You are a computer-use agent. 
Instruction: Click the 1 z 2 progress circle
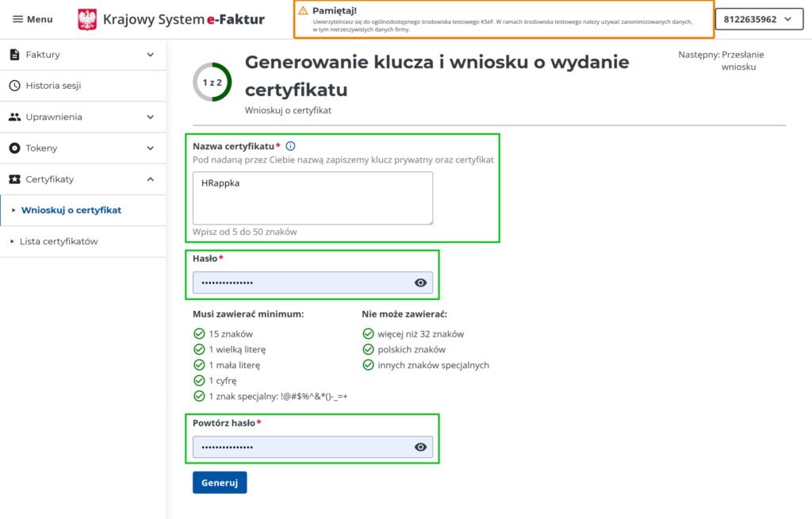[x=212, y=83]
